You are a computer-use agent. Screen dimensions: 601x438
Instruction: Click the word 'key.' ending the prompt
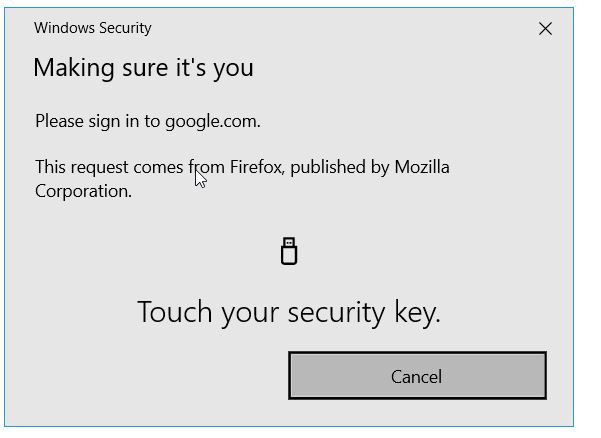417,313
